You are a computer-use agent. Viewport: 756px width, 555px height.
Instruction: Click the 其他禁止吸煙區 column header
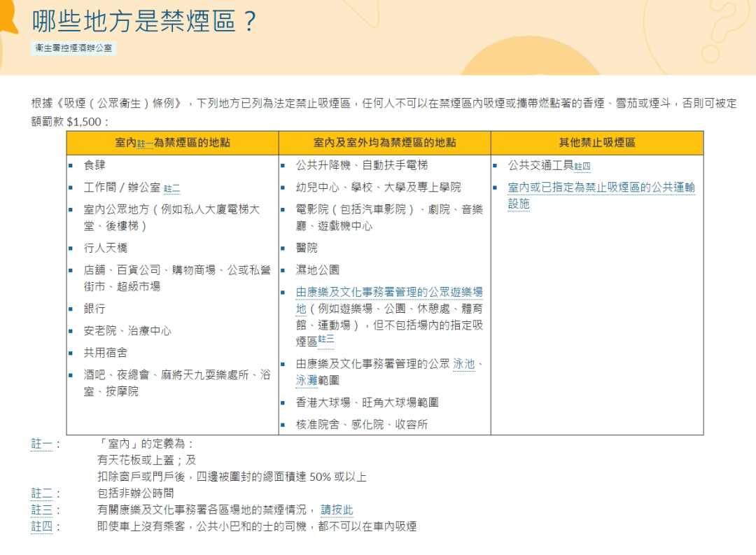tap(598, 141)
